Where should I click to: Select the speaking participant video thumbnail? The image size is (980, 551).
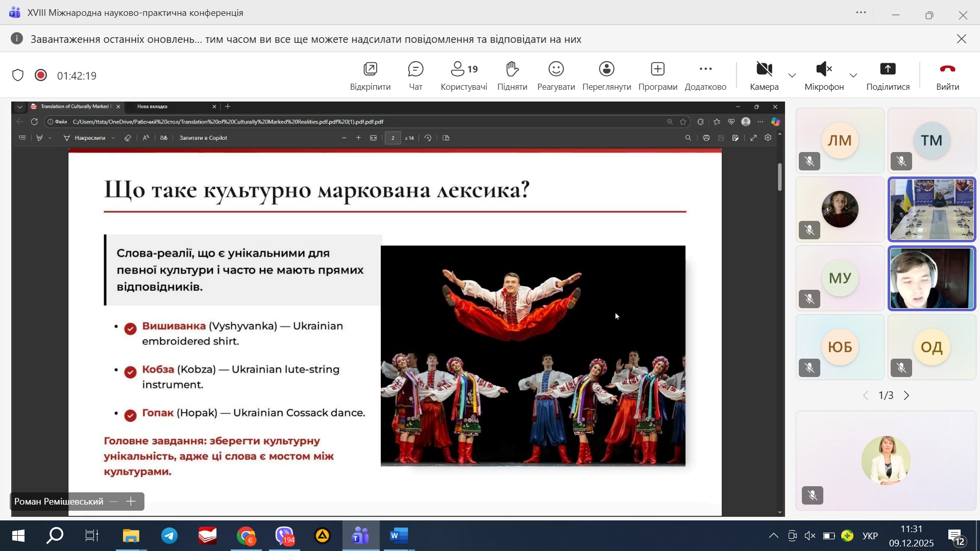tap(932, 279)
